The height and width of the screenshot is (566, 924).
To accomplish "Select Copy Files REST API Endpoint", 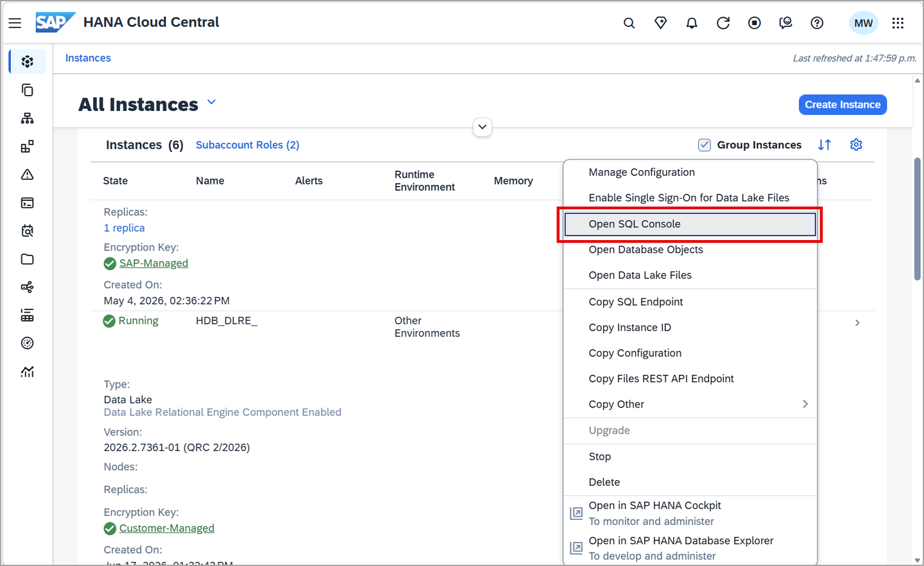I will pos(690,379).
